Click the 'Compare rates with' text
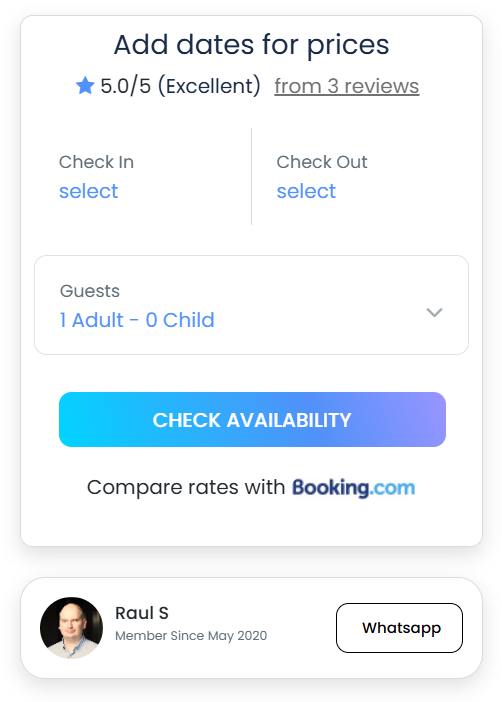The height and width of the screenshot is (702, 502). tap(186, 487)
